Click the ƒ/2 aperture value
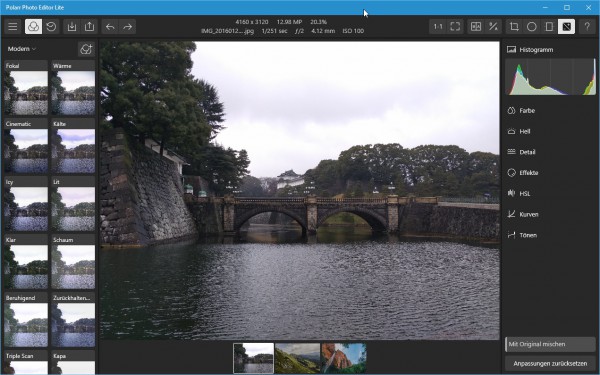This screenshot has height=375, width=600. (x=299, y=31)
